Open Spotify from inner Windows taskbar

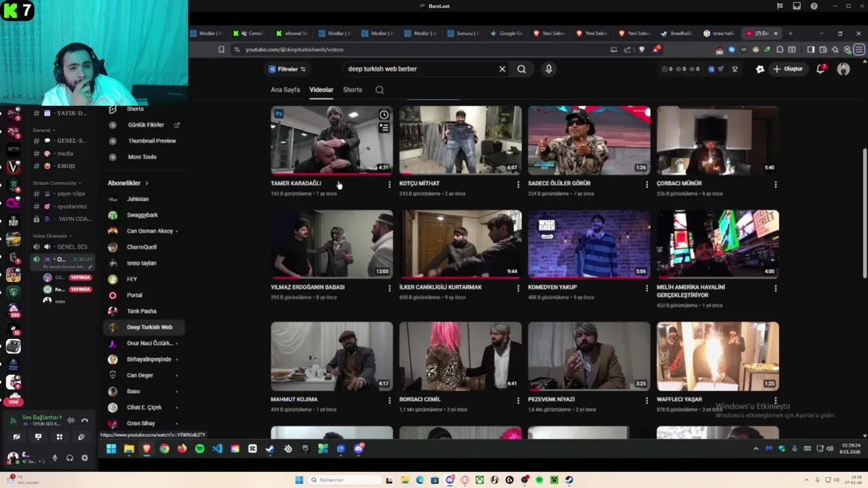tap(199, 449)
